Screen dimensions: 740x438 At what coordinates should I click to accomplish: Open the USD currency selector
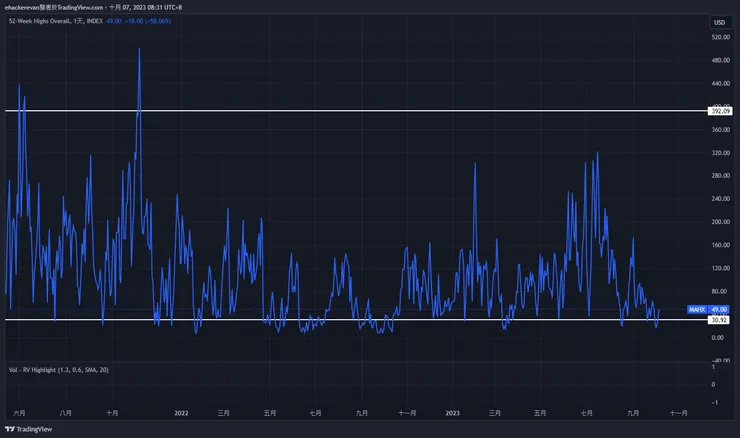coord(718,22)
